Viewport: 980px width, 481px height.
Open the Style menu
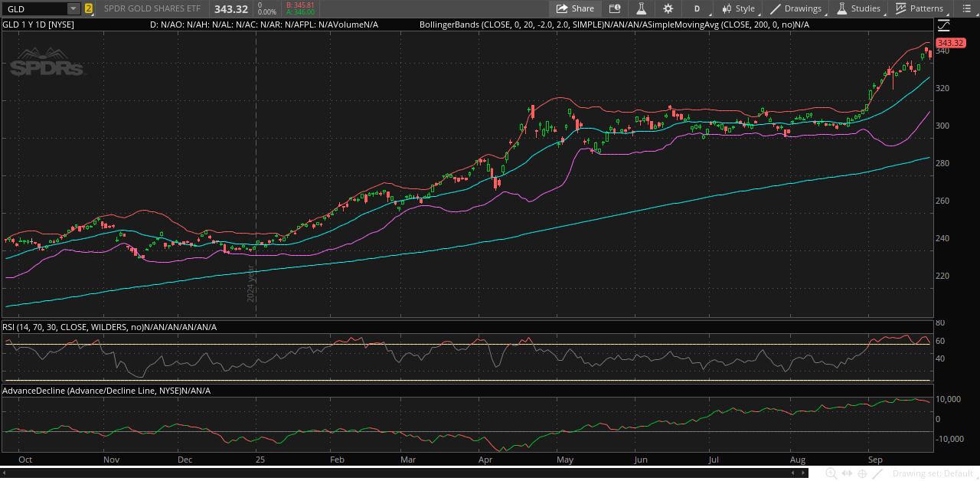[x=738, y=8]
